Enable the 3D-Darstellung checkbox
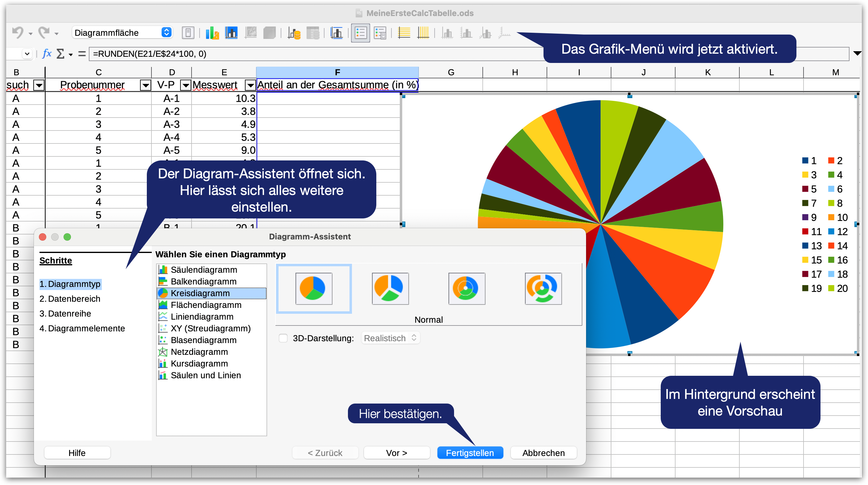The height and width of the screenshot is (485, 868). [283, 338]
